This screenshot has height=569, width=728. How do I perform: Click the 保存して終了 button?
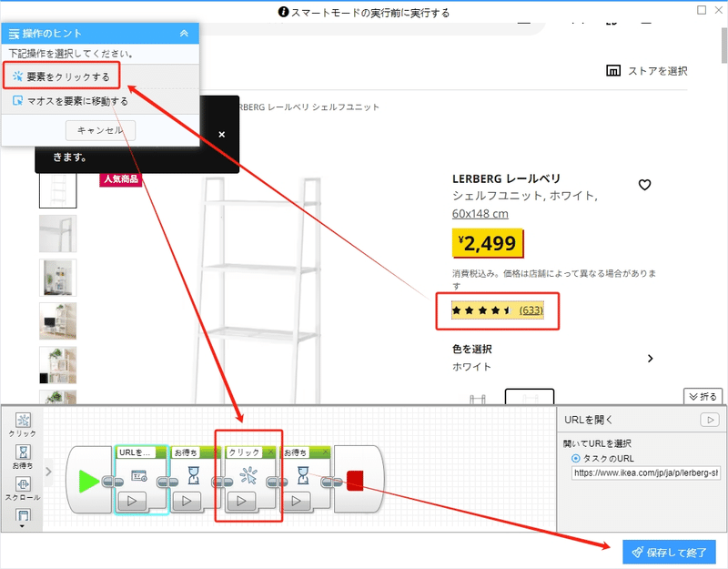click(669, 553)
